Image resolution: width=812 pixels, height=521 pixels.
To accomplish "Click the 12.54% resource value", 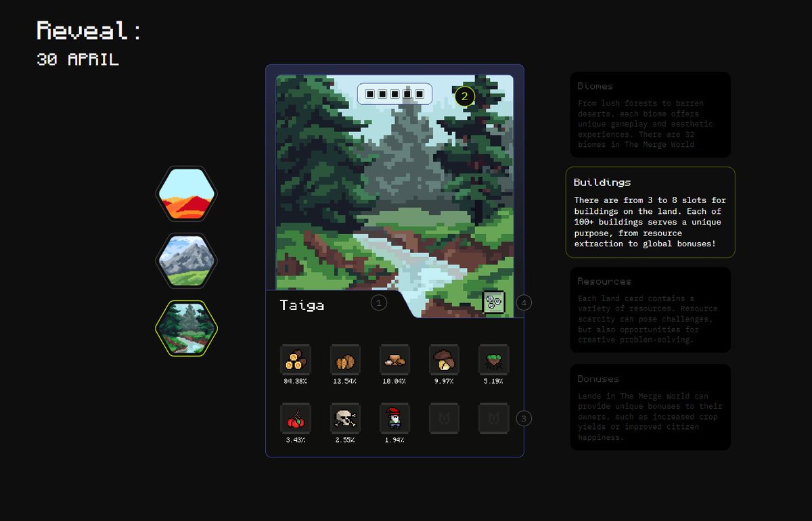I will click(345, 382).
